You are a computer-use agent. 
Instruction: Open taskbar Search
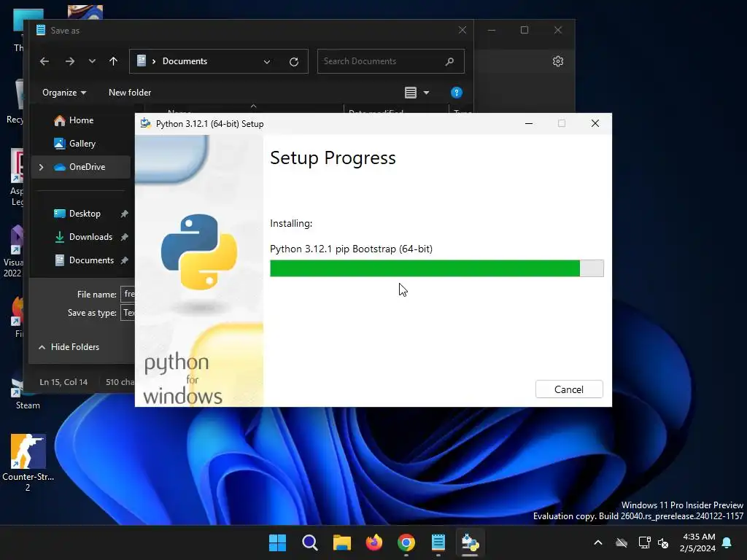(309, 542)
